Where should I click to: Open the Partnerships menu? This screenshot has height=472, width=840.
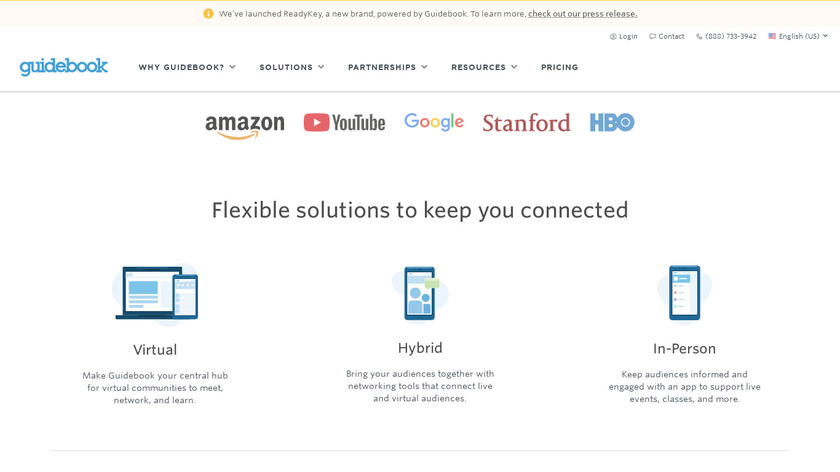[388, 67]
